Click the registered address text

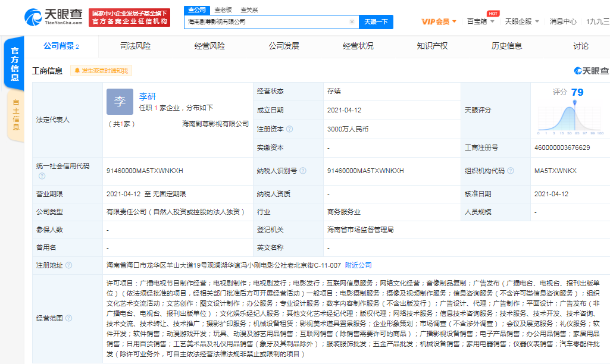point(224,265)
